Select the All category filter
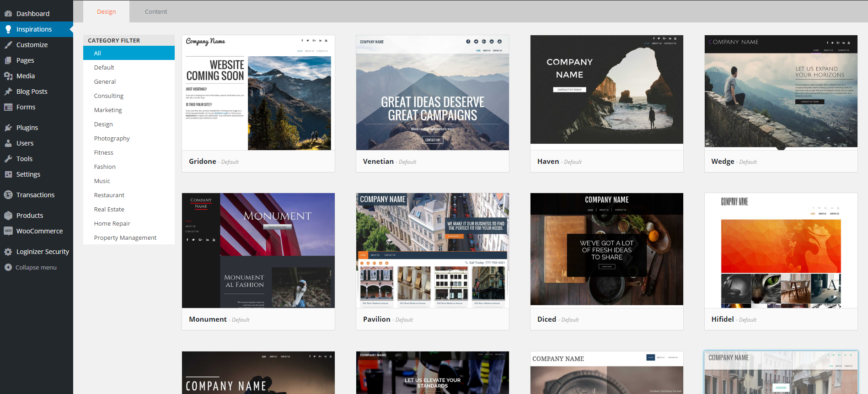The width and height of the screenshot is (868, 394). (x=129, y=53)
